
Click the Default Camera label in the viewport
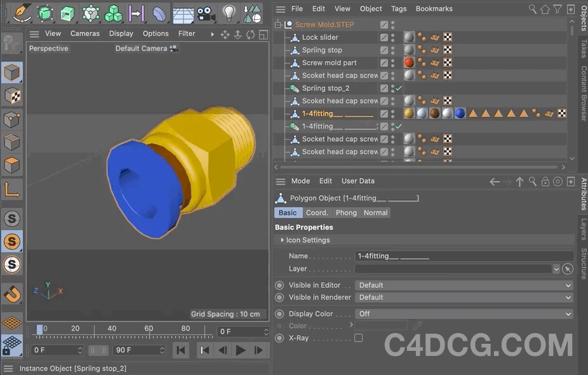[141, 48]
